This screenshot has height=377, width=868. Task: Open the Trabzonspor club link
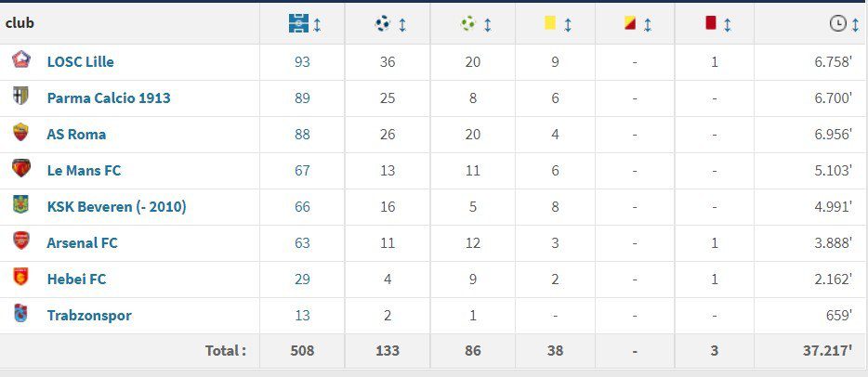89,316
